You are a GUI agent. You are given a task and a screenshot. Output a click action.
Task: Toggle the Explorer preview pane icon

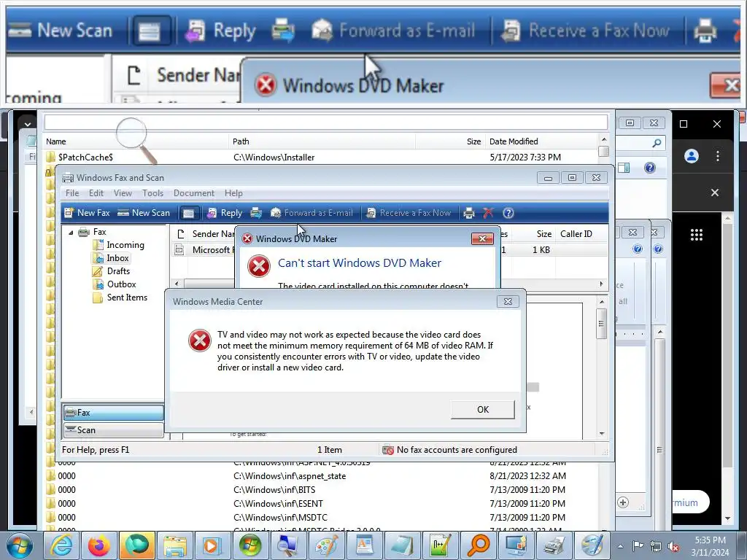(624, 168)
